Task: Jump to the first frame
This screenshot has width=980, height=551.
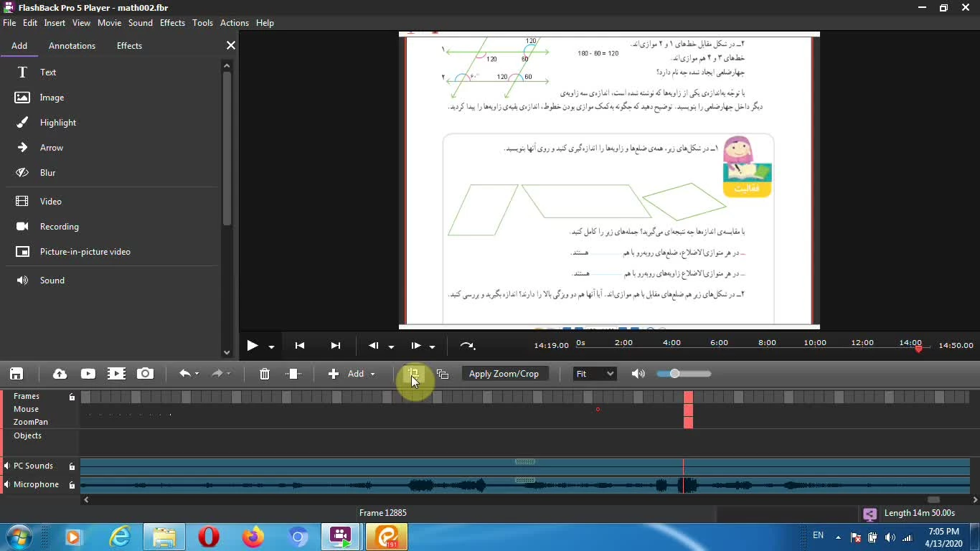Action: [300, 346]
